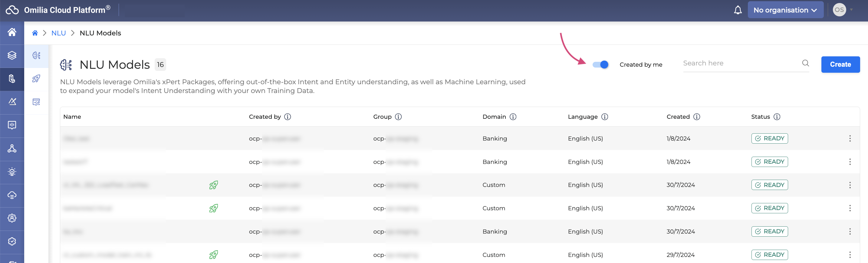
Task: Open the cloud chat sidebar icon
Action: (12, 195)
